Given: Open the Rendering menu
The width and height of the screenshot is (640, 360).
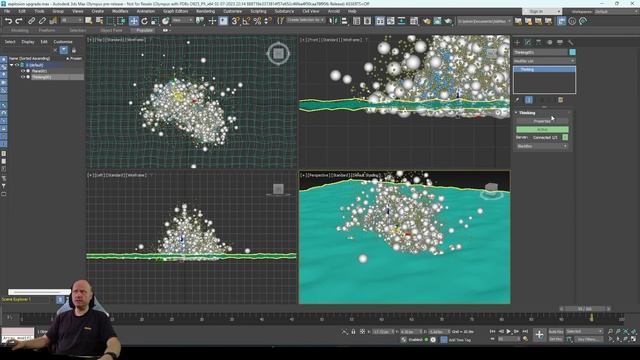Looking at the screenshot, I should pos(205,11).
